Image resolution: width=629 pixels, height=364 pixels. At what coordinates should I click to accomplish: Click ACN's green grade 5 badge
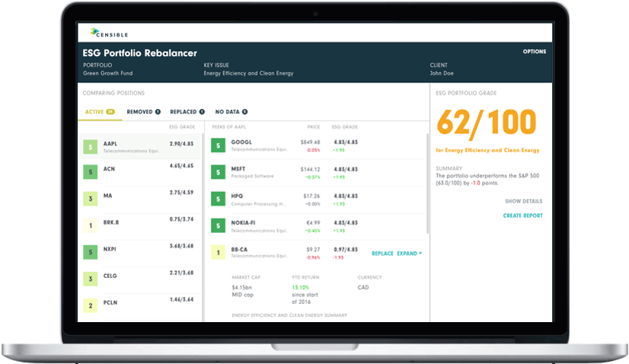point(91,172)
